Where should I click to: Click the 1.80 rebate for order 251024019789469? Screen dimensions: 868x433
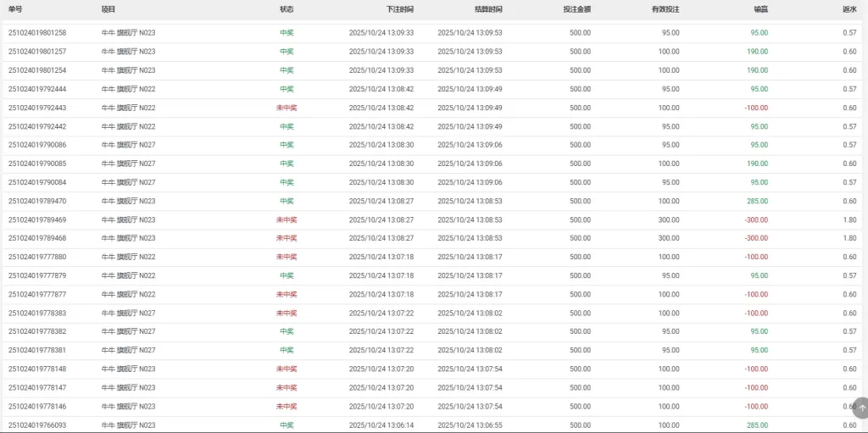coord(849,219)
